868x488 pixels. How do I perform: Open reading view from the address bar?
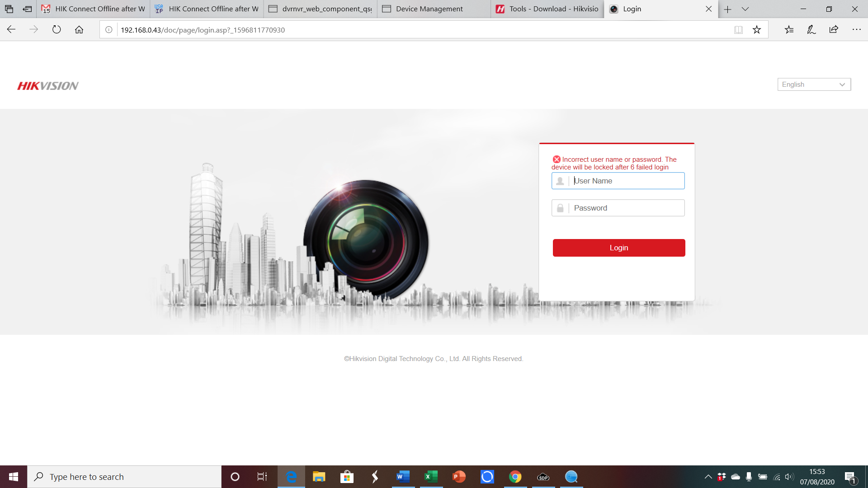pyautogui.click(x=738, y=30)
